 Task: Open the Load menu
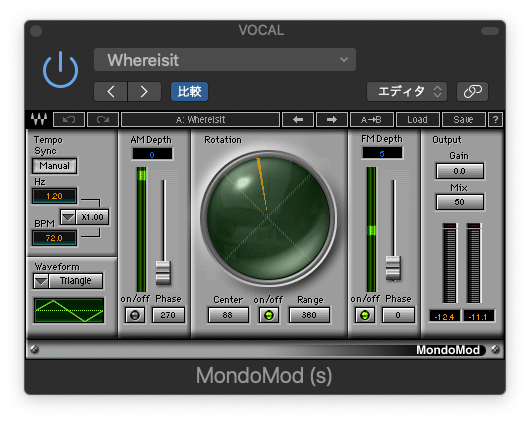[x=417, y=119]
